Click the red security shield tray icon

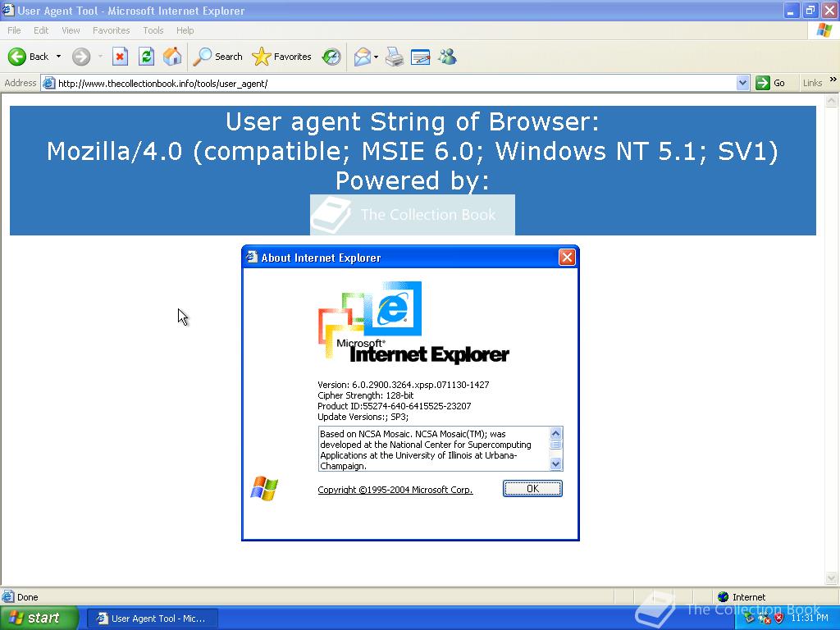779,619
